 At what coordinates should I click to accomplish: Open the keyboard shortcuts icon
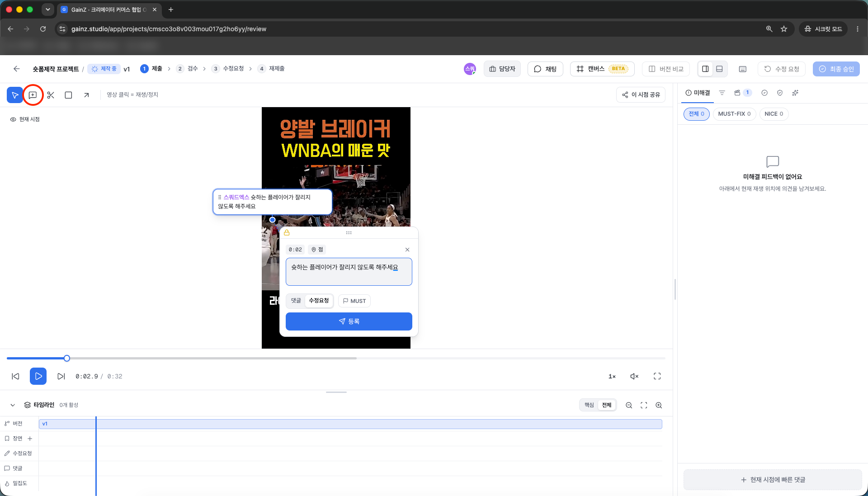coord(742,69)
